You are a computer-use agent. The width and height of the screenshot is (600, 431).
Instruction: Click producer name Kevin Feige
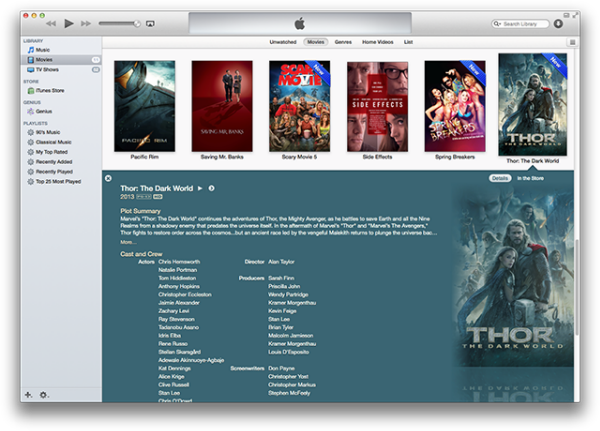click(282, 311)
